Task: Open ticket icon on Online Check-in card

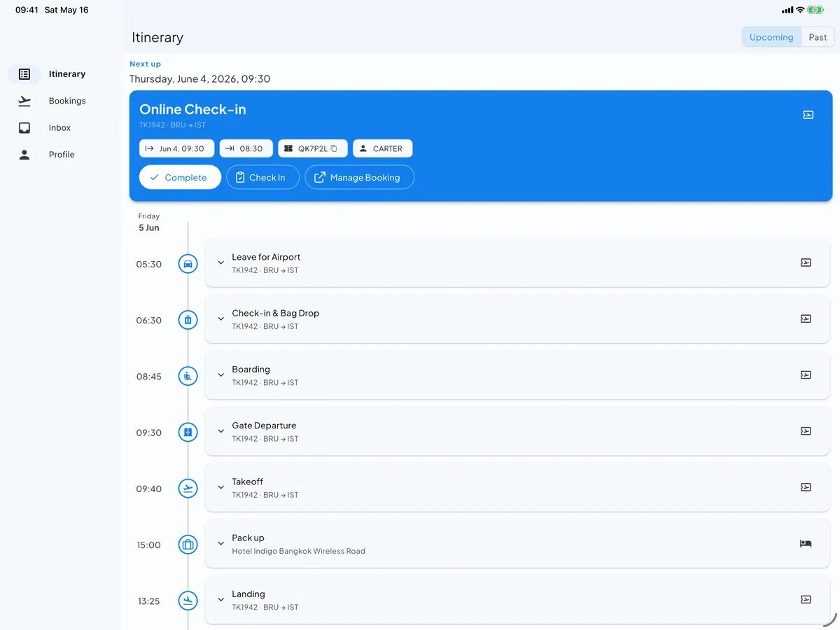Action: click(808, 115)
